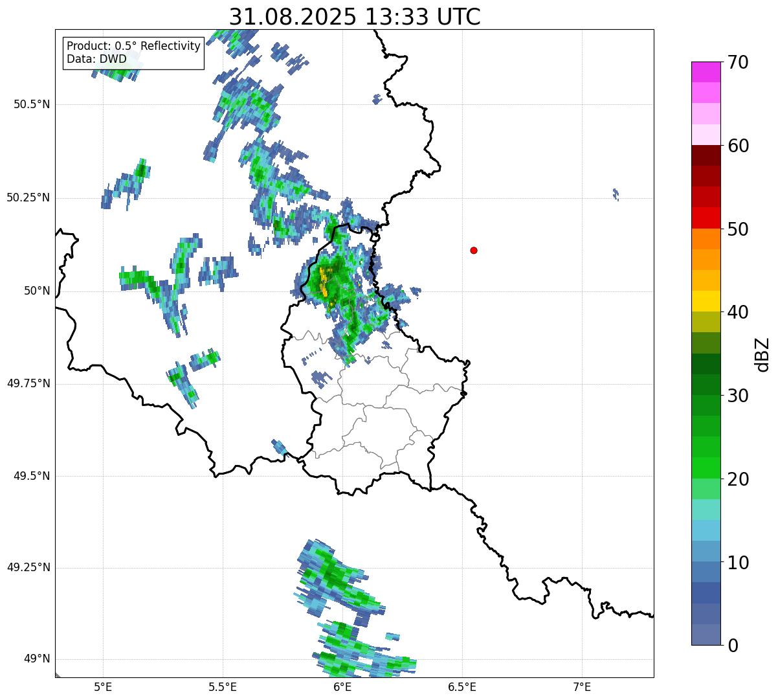
Task: Click the 49.25°N latitude label
Action: coord(28,567)
